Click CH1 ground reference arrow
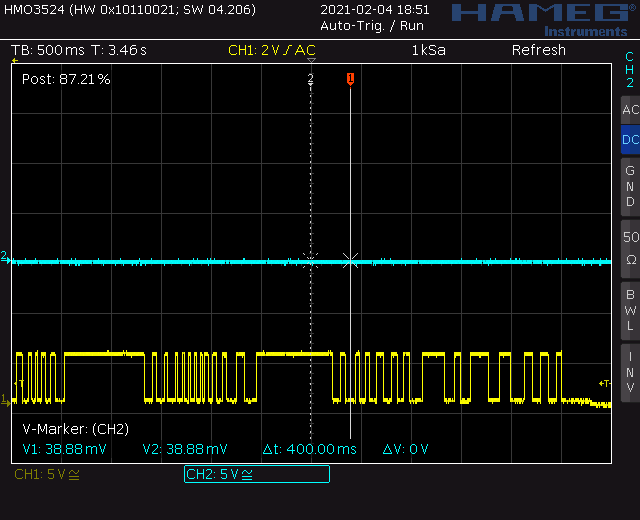 coord(5,400)
